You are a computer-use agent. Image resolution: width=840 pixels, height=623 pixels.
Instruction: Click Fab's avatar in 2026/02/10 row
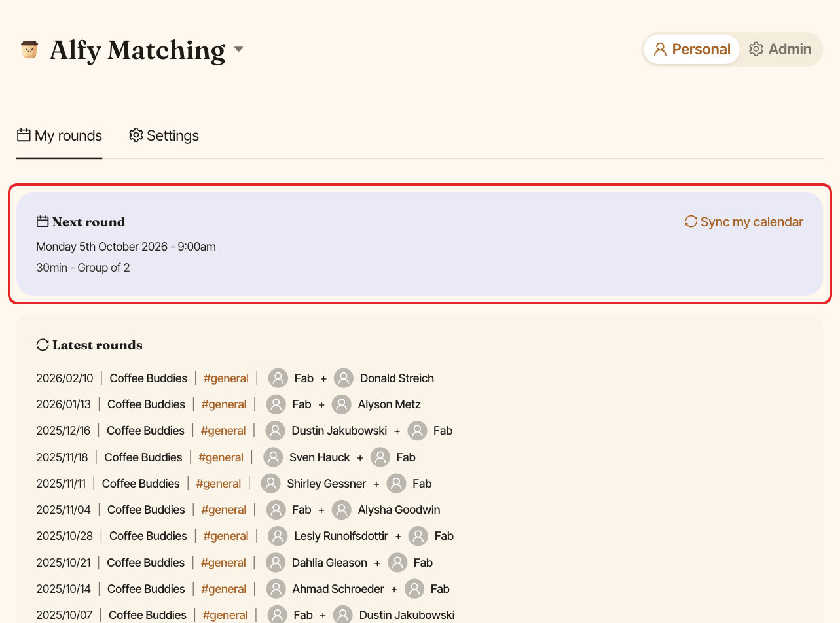coord(278,378)
